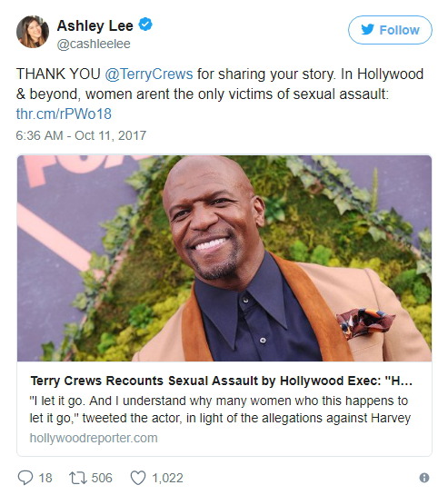Click the 506 retweets count

coord(102,478)
